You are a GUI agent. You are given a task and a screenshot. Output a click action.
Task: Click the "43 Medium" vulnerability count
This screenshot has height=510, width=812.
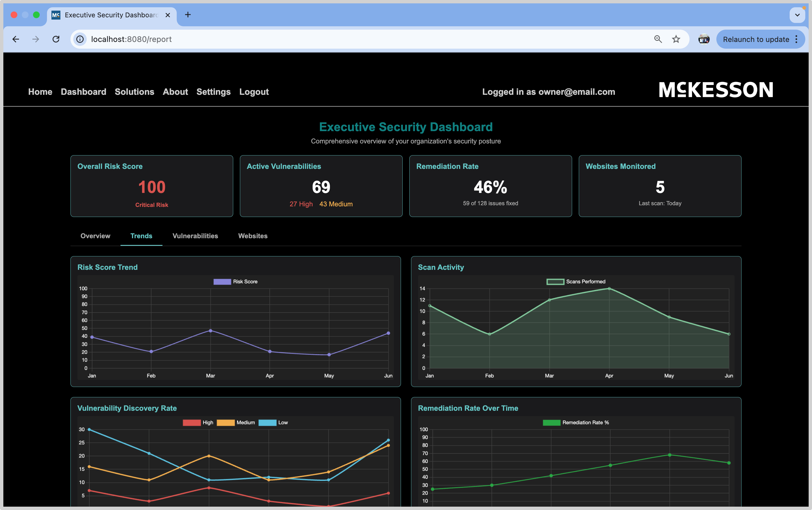[336, 204]
